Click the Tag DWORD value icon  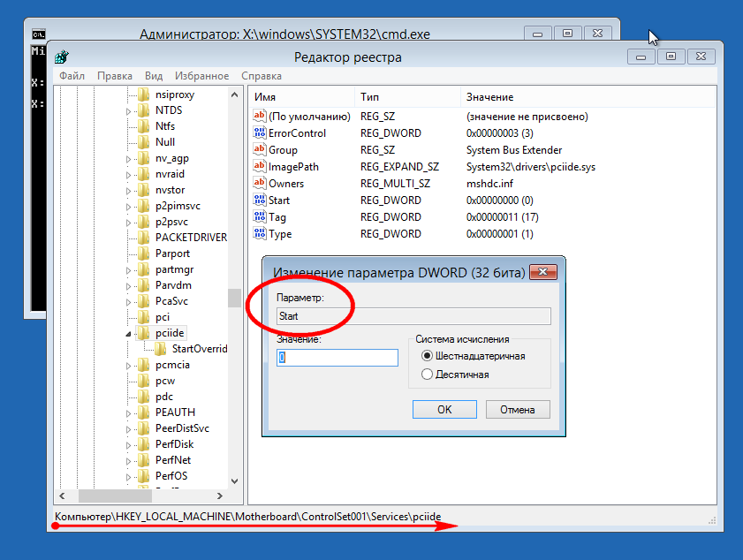coord(259,216)
